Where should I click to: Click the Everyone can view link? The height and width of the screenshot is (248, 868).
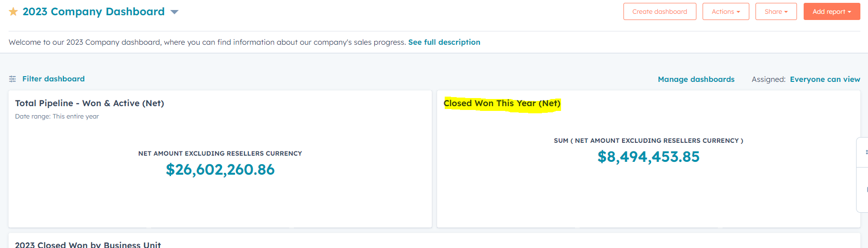point(825,79)
